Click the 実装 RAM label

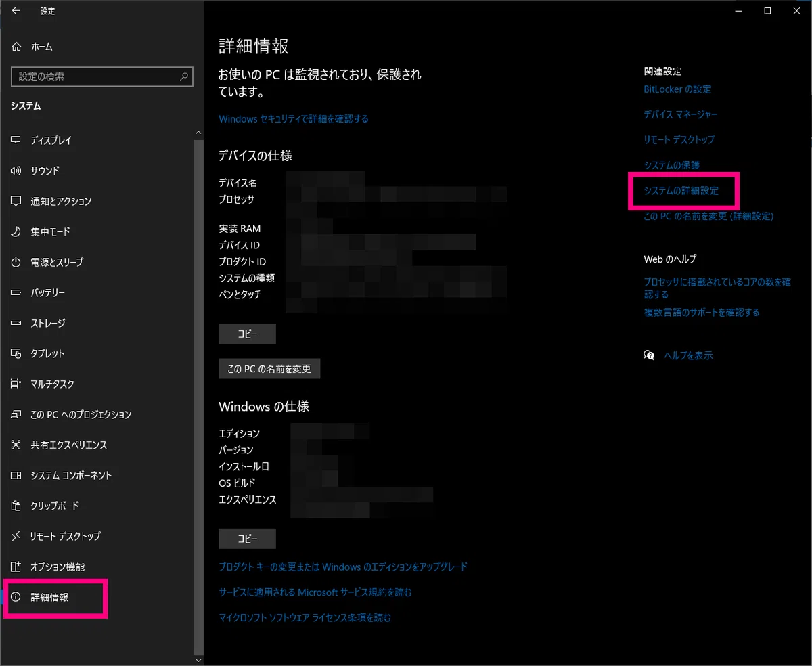[240, 229]
